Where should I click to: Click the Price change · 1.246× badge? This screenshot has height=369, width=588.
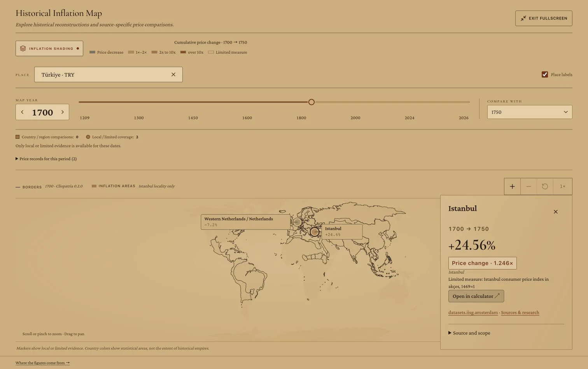click(483, 263)
